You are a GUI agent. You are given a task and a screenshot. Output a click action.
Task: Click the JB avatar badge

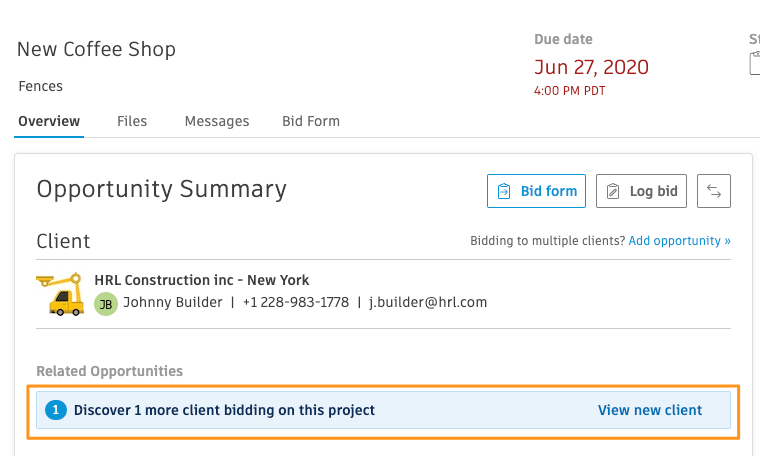click(106, 304)
